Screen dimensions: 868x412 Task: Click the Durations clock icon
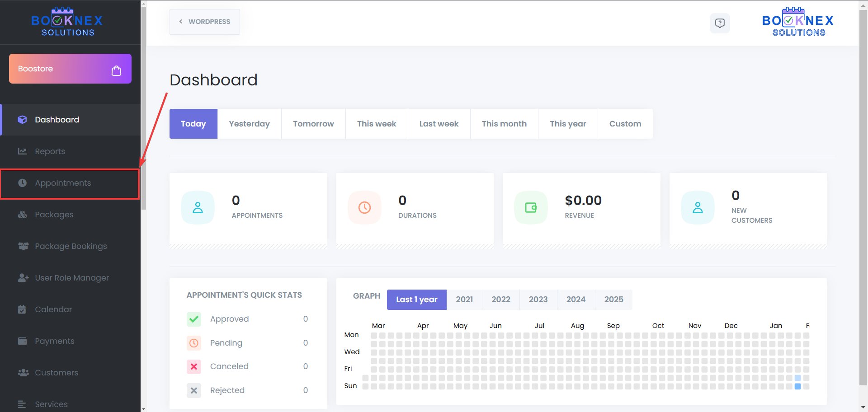click(364, 208)
